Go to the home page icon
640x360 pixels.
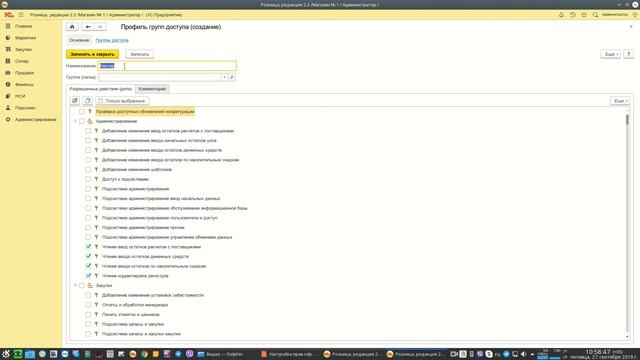tap(72, 27)
